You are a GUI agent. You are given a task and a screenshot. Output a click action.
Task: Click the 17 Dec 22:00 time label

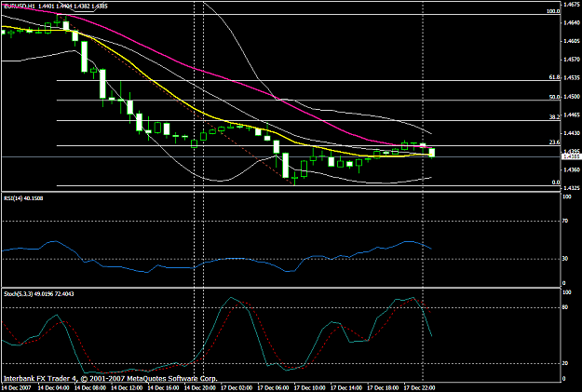(x=419, y=387)
